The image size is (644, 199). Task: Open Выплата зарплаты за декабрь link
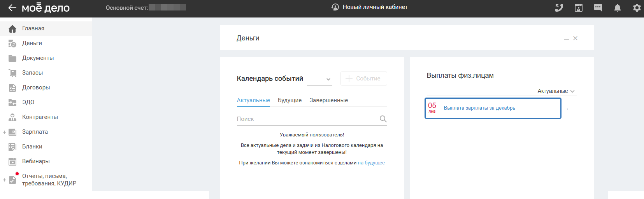[479, 108]
